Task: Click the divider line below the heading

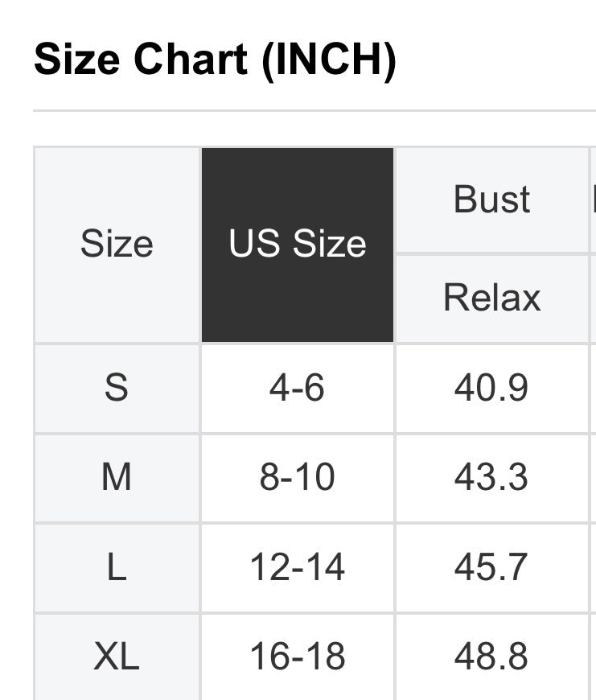Action: (x=314, y=110)
